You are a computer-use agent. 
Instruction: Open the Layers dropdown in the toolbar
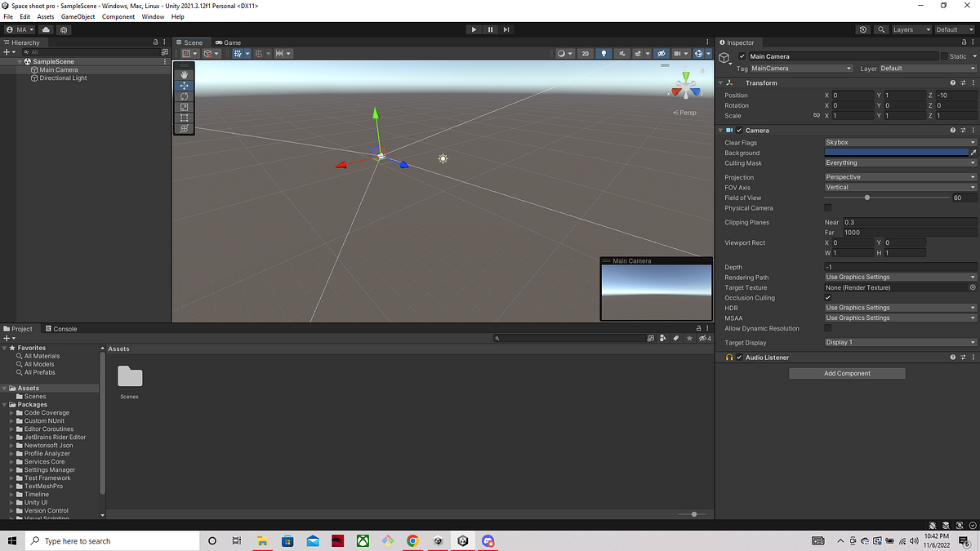(x=911, y=29)
